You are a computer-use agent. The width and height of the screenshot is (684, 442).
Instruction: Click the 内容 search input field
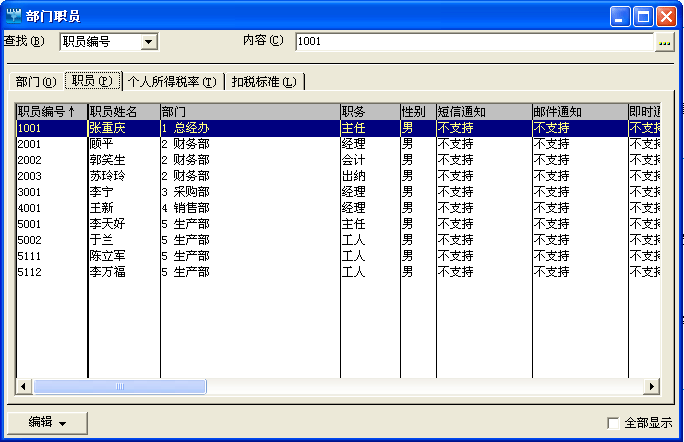474,42
